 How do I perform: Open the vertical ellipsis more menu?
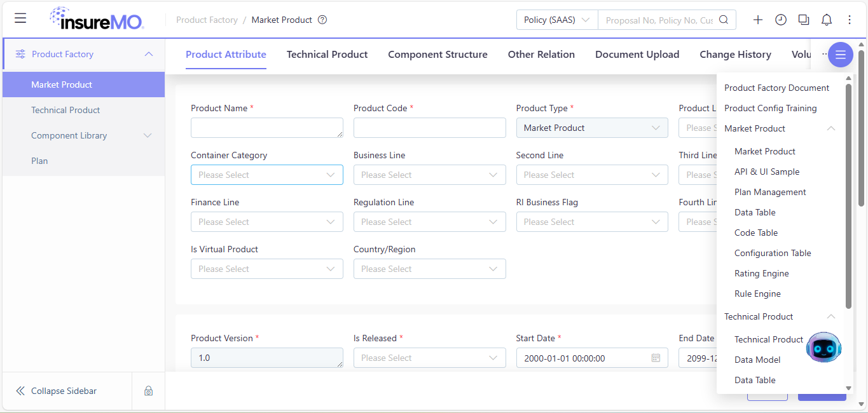(850, 20)
